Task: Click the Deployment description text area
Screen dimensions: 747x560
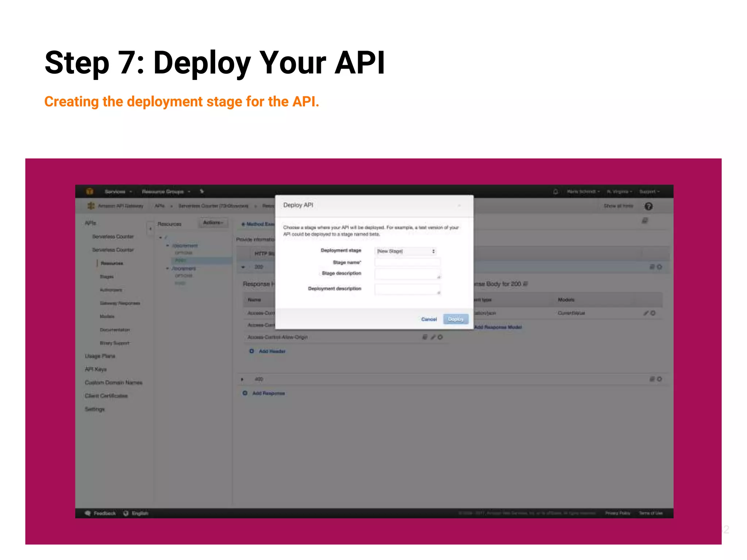Action: 407,289
